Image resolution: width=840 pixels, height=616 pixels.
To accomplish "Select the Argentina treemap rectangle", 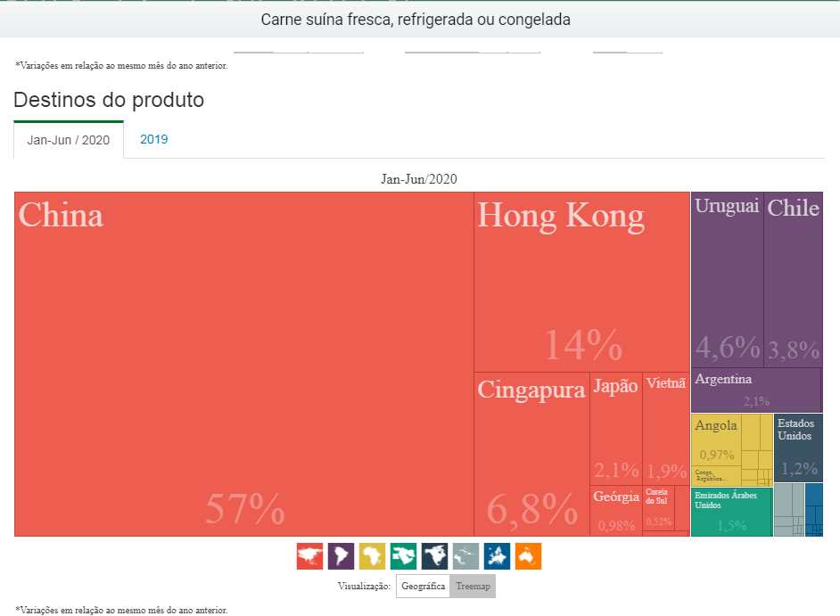I will pyautogui.click(x=755, y=390).
